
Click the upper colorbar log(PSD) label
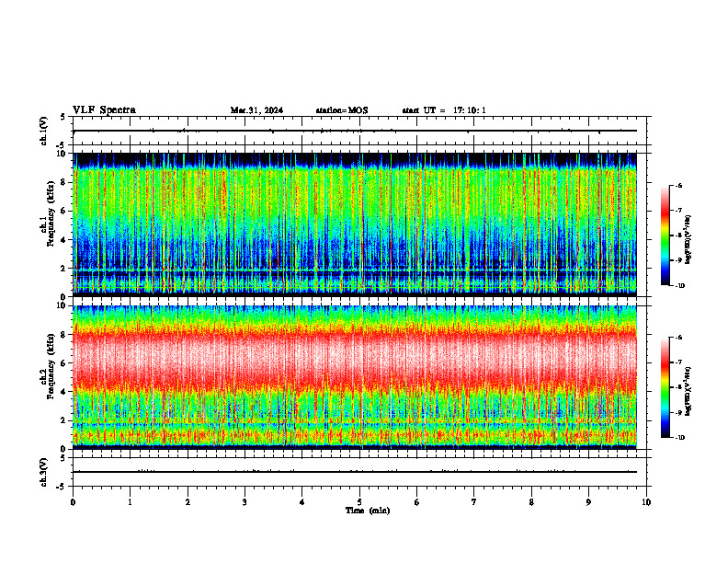coord(688,239)
